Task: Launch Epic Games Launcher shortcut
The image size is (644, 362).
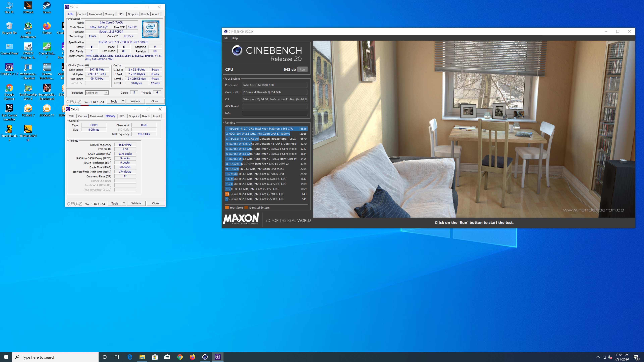Action: pos(9,112)
